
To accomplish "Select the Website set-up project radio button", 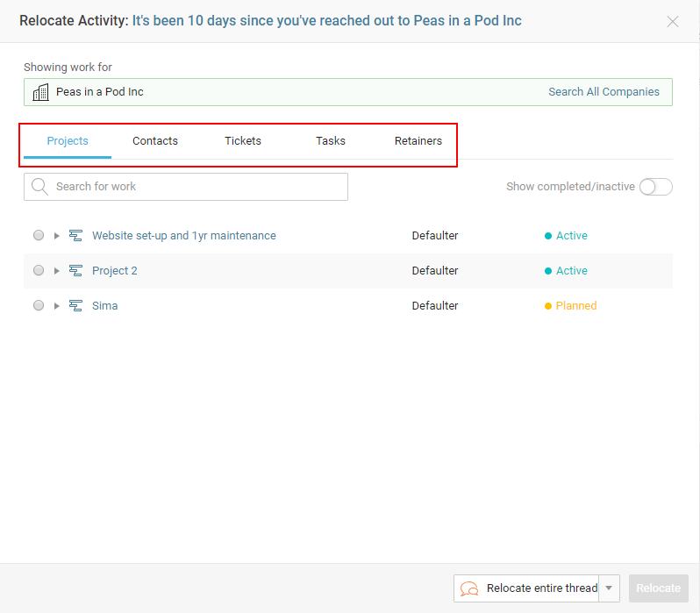I will [39, 236].
